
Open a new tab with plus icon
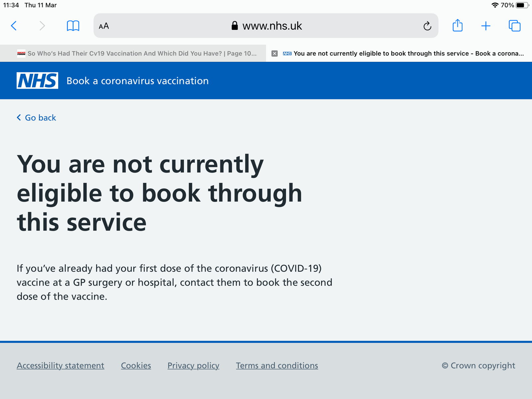point(486,26)
